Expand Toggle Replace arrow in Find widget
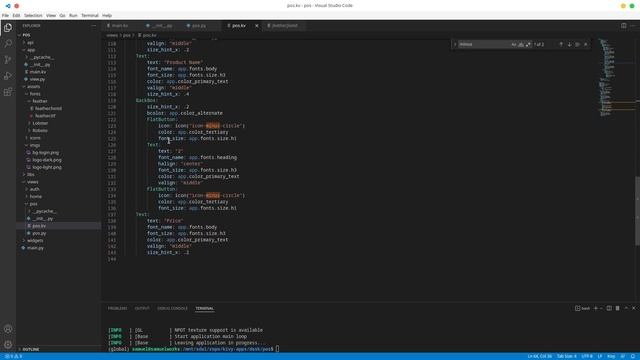 455,44
